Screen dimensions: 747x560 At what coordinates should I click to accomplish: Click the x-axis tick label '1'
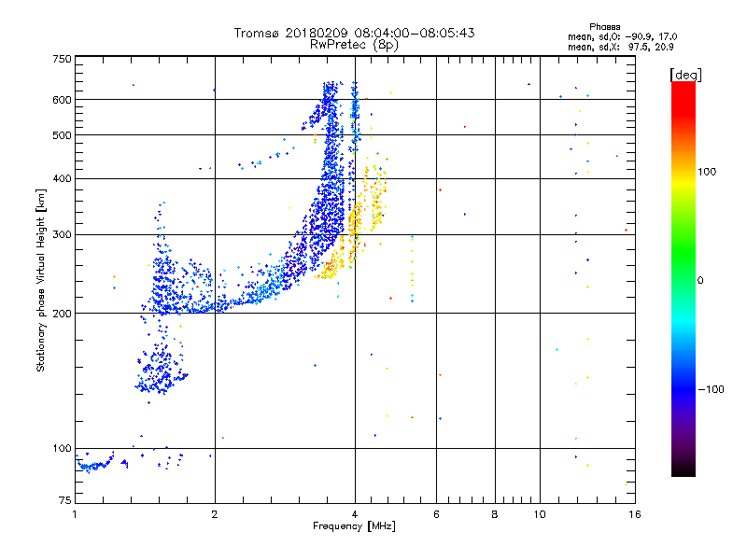(x=75, y=514)
